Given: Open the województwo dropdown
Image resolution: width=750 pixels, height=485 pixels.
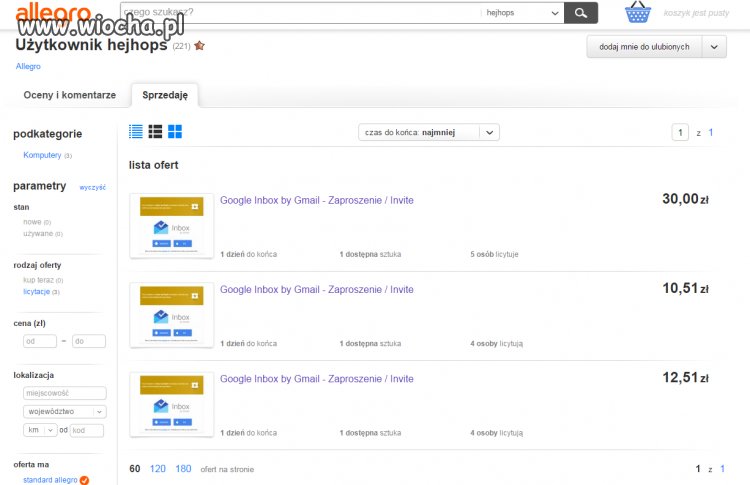Looking at the screenshot, I should click(65, 411).
